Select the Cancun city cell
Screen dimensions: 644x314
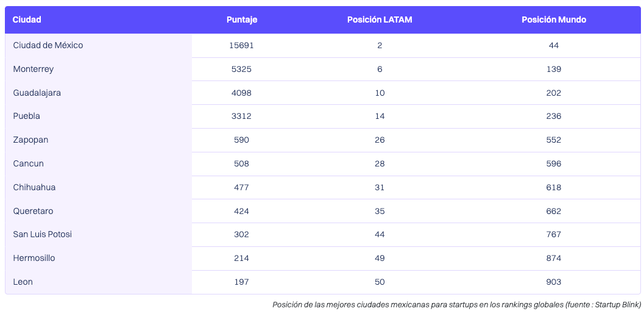point(29,163)
